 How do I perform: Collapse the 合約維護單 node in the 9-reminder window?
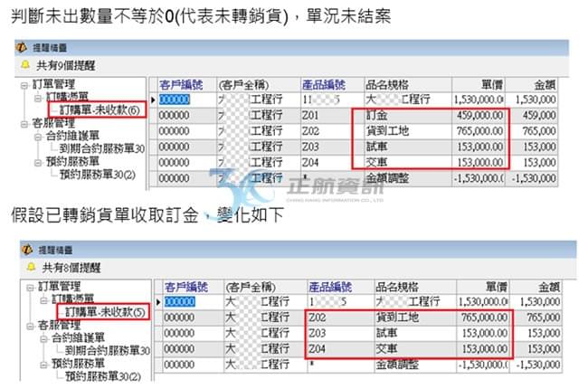point(38,137)
